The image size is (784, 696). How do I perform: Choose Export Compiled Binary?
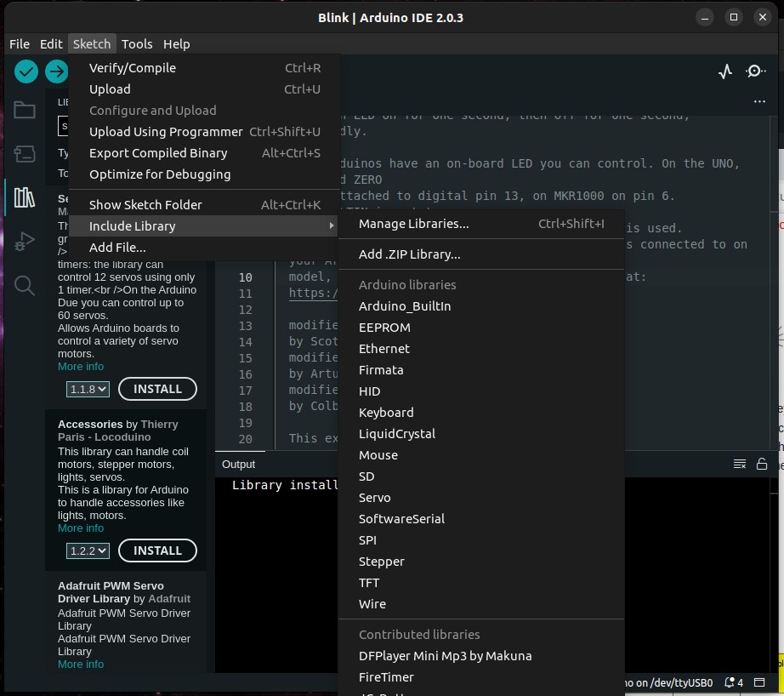coord(204,153)
